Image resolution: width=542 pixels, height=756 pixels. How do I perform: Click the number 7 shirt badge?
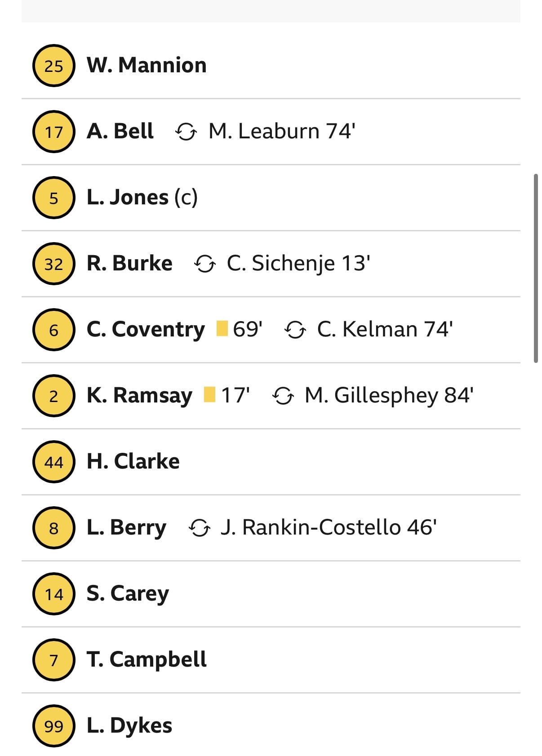[54, 660]
